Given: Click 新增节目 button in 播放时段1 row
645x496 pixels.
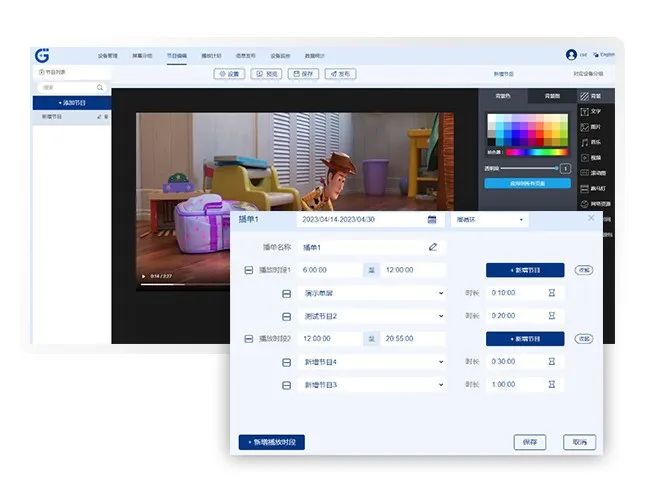Looking at the screenshot, I should click(x=525, y=270).
